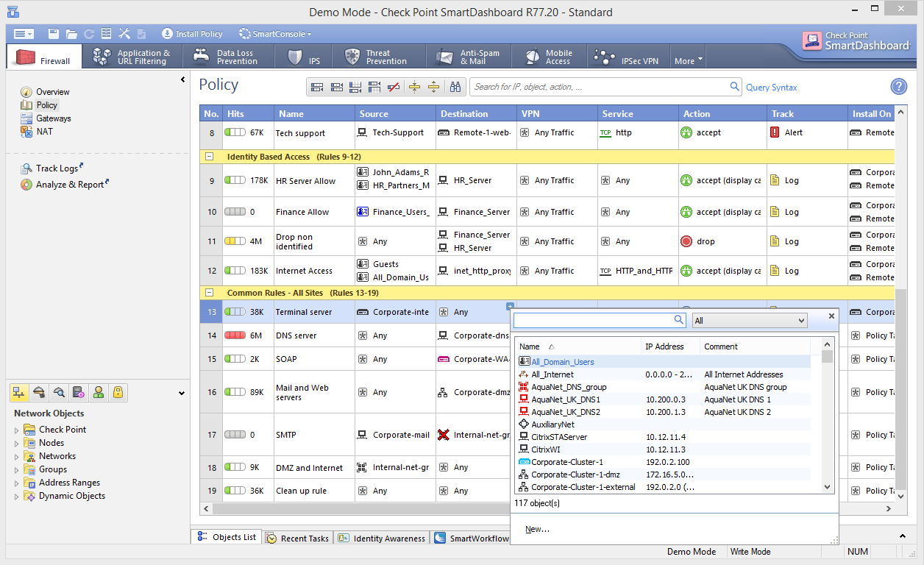Screen dimensions: 924x565
Task: Click the red Alert track icon in rule 8
Action: click(775, 132)
